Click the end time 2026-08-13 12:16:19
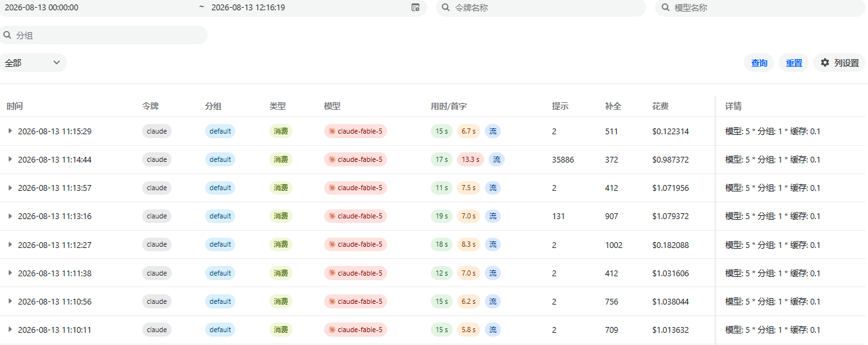This screenshot has width=868, height=345. [x=248, y=8]
